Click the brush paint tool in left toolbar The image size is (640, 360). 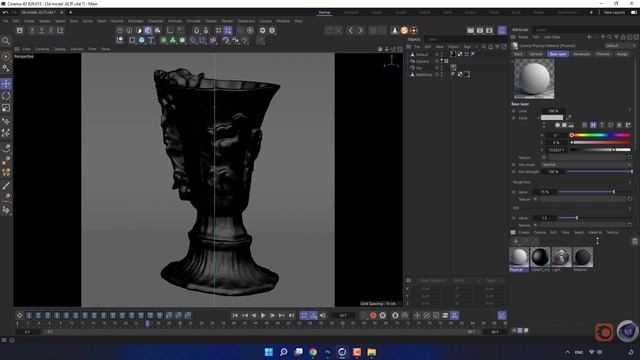click(x=6, y=186)
